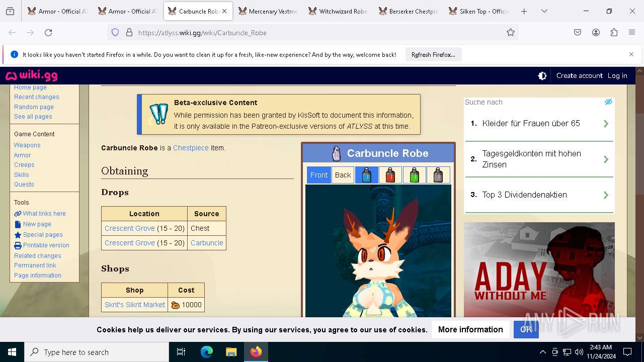Screen dimensions: 644x362
Task: Switch to the Witchwizard Robe tab
Action: pos(338,11)
